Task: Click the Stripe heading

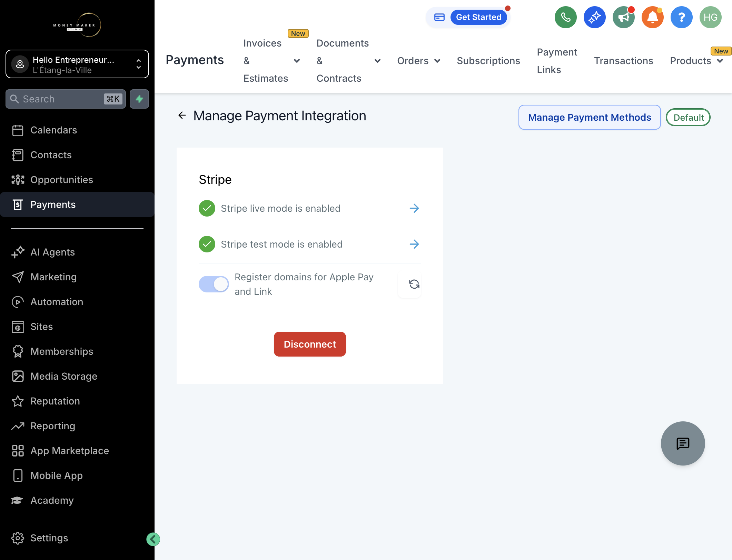Action: [215, 179]
